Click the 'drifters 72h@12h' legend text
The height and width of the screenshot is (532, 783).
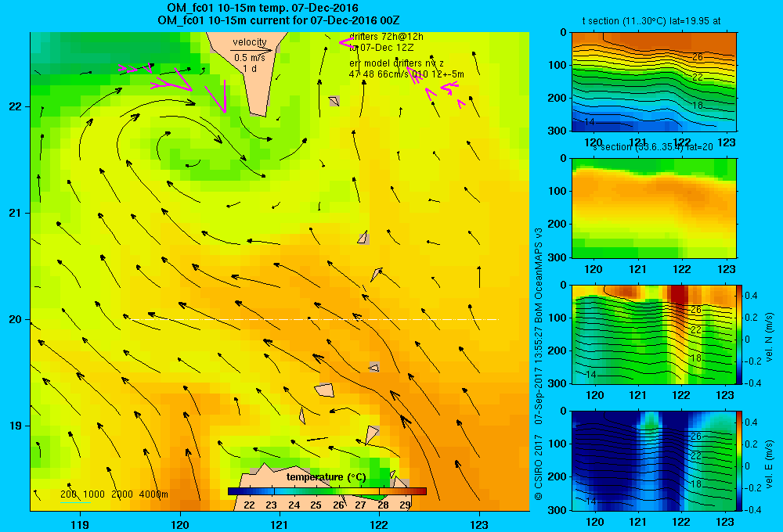coord(387,37)
